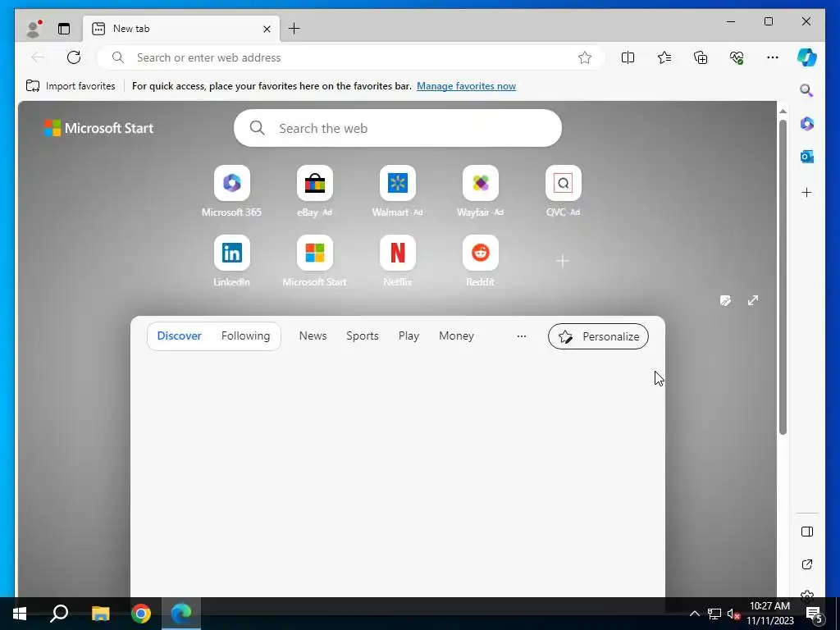The width and height of the screenshot is (840, 630).
Task: Open Windows Start menu
Action: pos(20,614)
